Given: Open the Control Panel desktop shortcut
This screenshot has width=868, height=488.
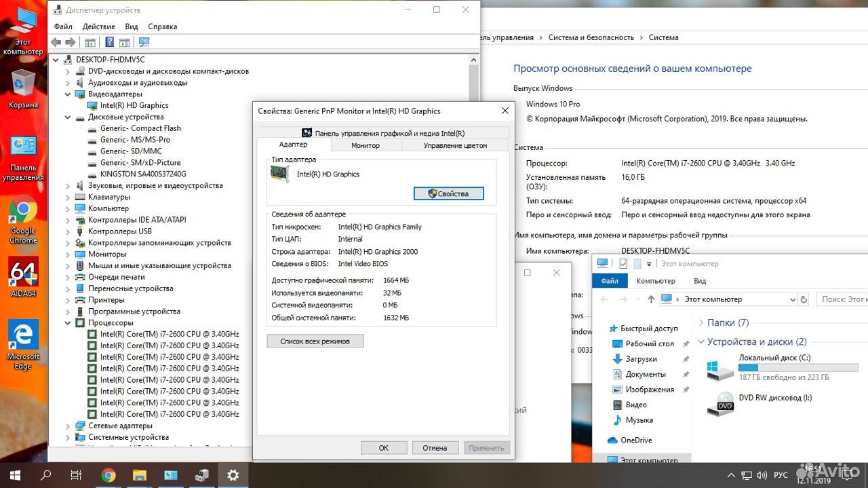Looking at the screenshot, I should [23, 158].
